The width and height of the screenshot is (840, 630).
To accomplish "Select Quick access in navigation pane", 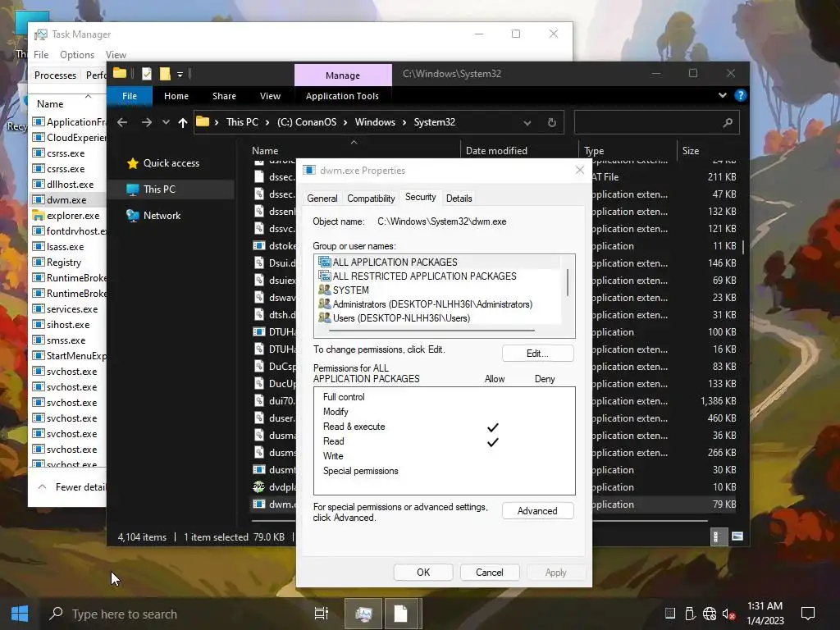I will click(171, 163).
